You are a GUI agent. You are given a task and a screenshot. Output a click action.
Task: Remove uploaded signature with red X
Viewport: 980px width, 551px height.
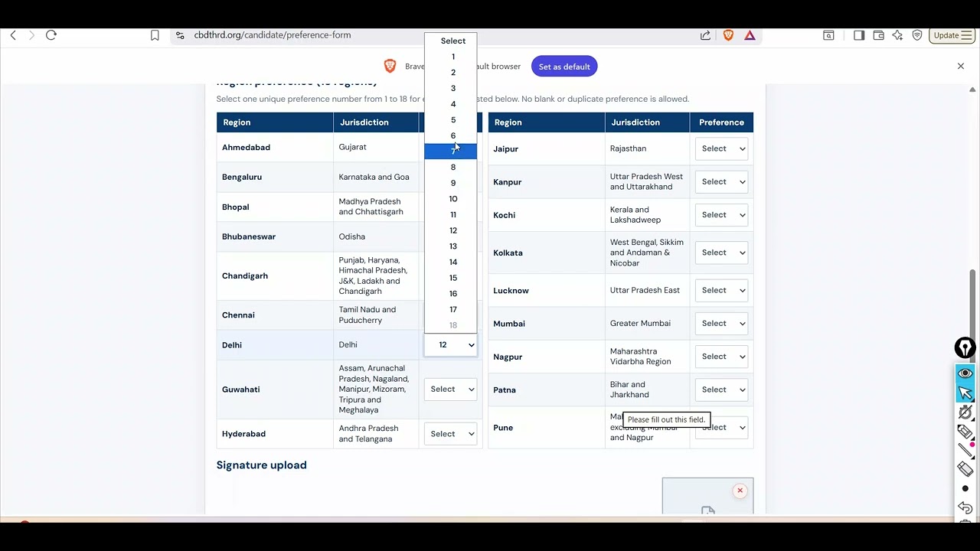[x=740, y=491]
